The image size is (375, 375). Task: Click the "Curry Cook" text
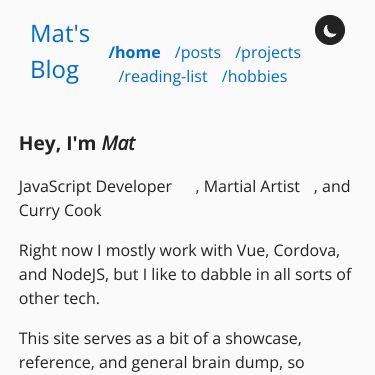point(60,211)
